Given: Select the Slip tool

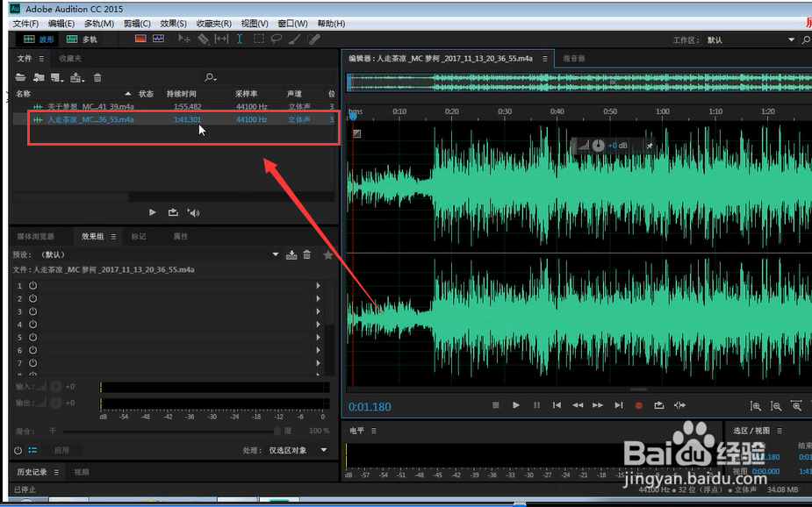Looking at the screenshot, I should 221,39.
